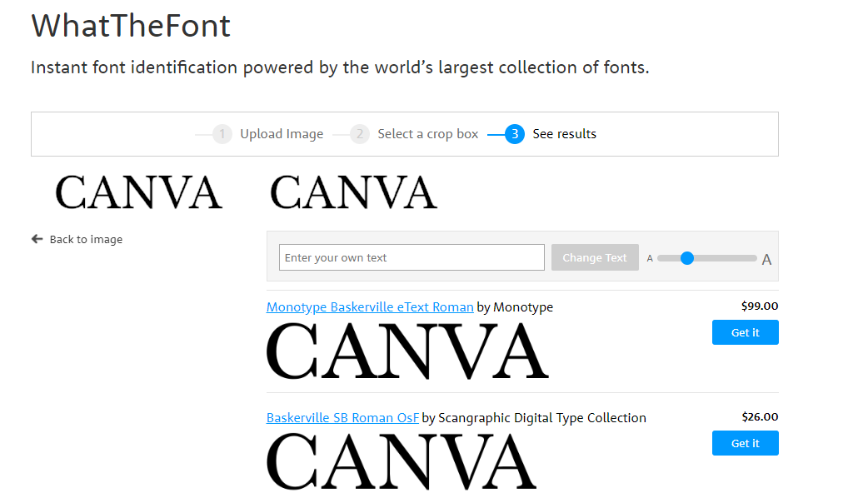Click the step 2 circle icon

pyautogui.click(x=360, y=134)
